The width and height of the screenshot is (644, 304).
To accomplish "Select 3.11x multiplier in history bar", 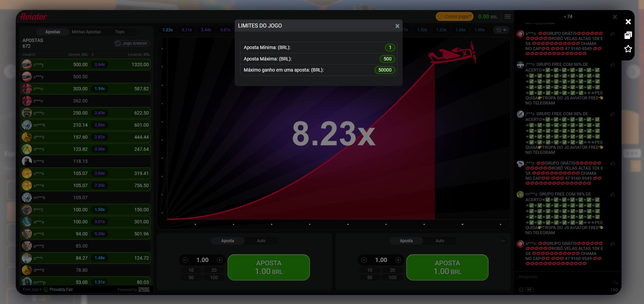I will point(187,30).
